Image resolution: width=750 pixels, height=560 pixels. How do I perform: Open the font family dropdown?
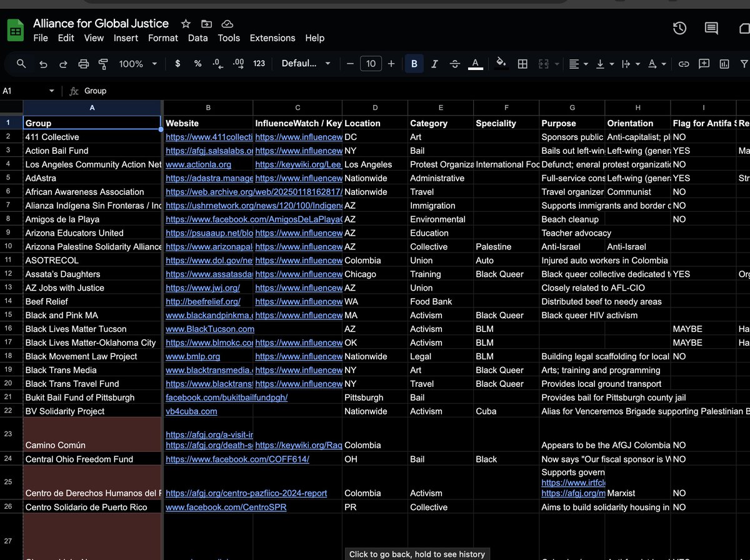click(306, 64)
